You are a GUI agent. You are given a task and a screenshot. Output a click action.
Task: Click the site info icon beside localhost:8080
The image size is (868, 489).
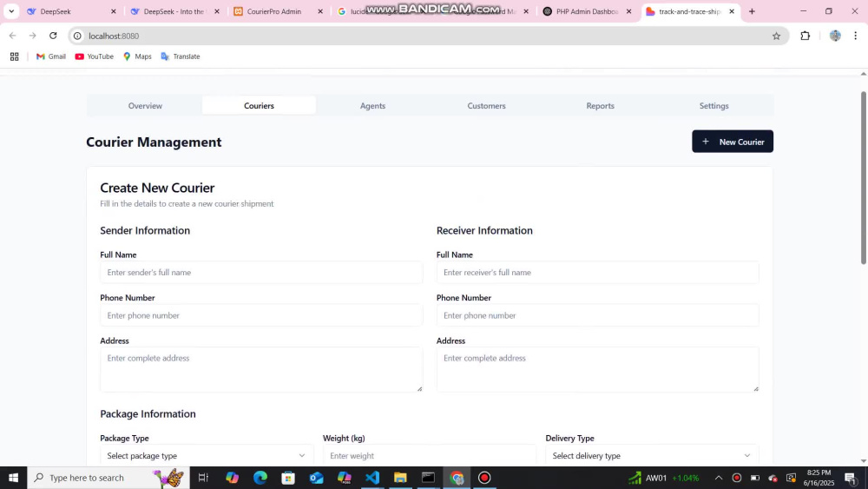pyautogui.click(x=77, y=36)
